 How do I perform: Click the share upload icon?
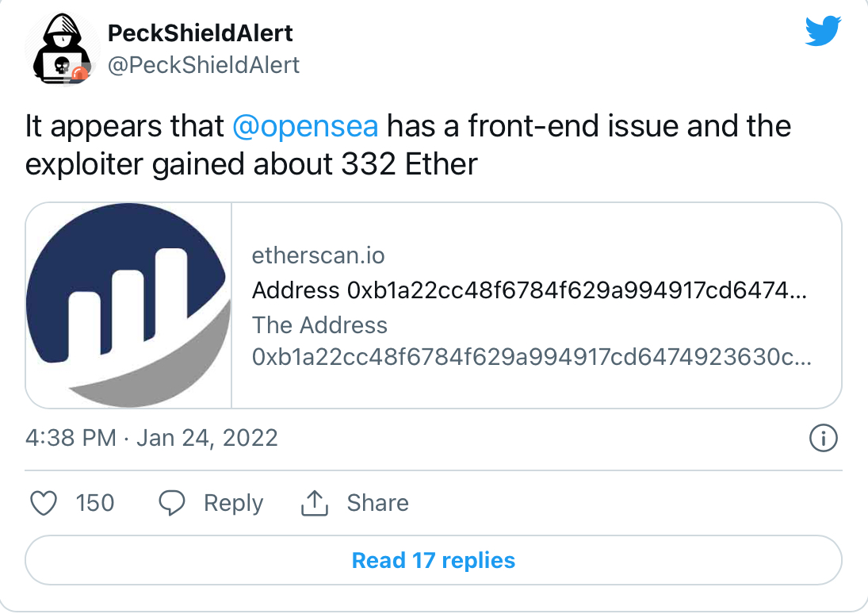pos(315,503)
